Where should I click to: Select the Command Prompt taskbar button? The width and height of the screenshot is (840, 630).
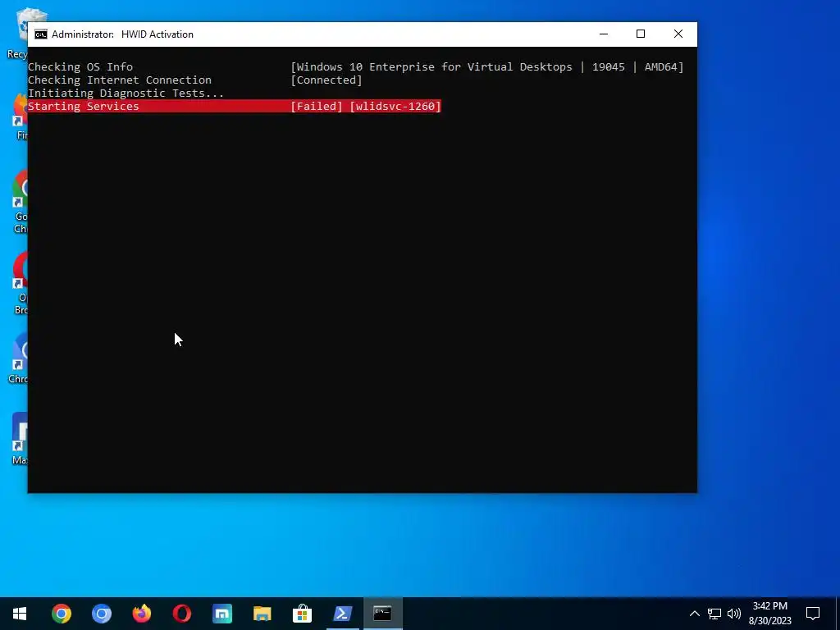click(382, 614)
